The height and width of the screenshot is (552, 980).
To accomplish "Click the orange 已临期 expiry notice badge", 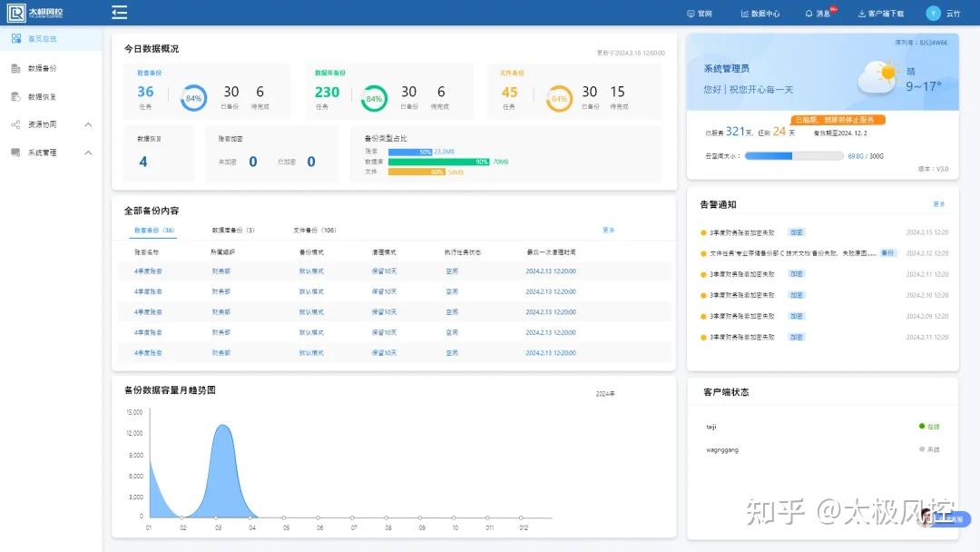I will point(838,120).
